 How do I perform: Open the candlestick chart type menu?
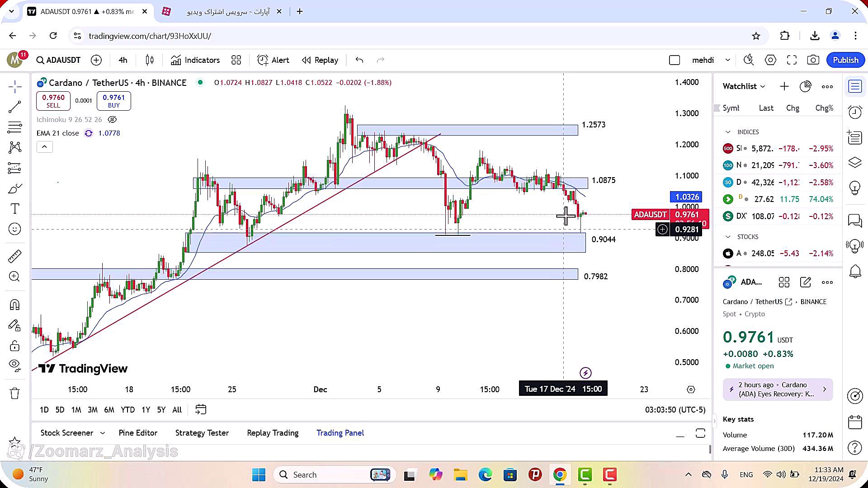tap(150, 60)
